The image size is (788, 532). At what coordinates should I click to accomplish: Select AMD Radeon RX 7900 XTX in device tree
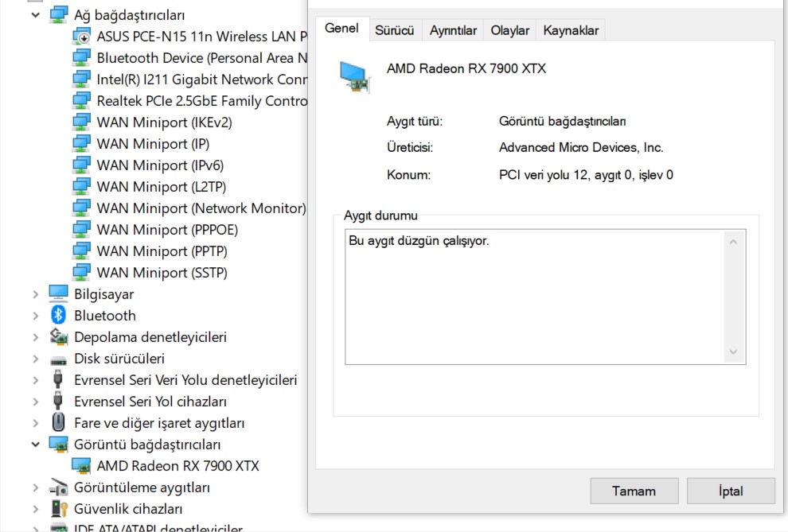pyautogui.click(x=178, y=466)
